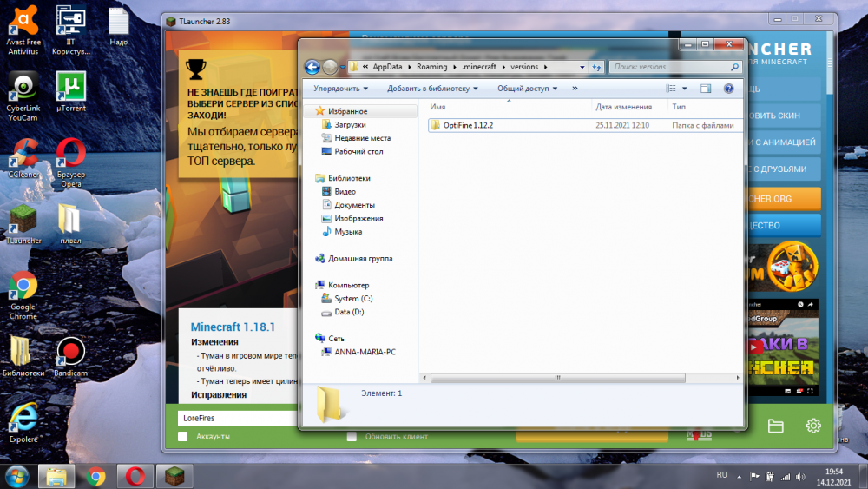Change view icon in Explorer toolbar
This screenshot has width=868, height=489.
[671, 89]
